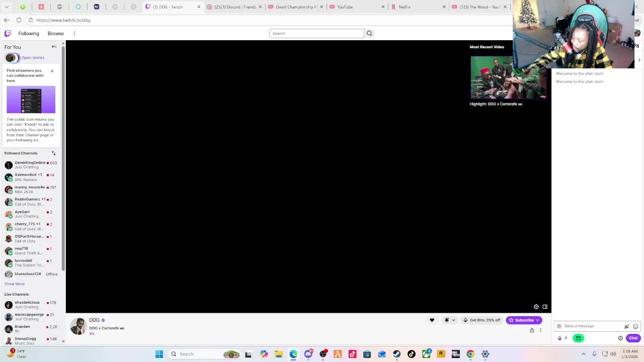Open the Browse page
The image size is (644, 362).
[56, 33]
